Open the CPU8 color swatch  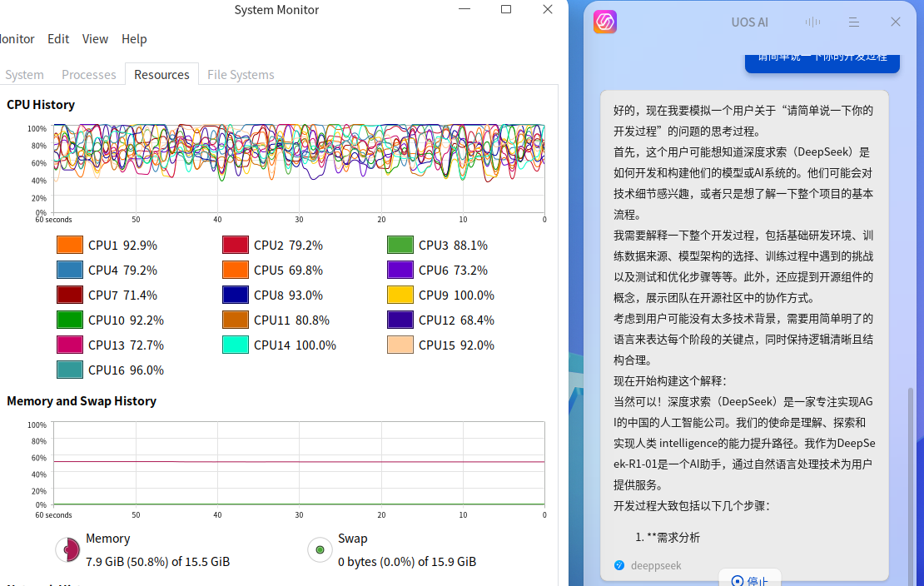point(235,295)
